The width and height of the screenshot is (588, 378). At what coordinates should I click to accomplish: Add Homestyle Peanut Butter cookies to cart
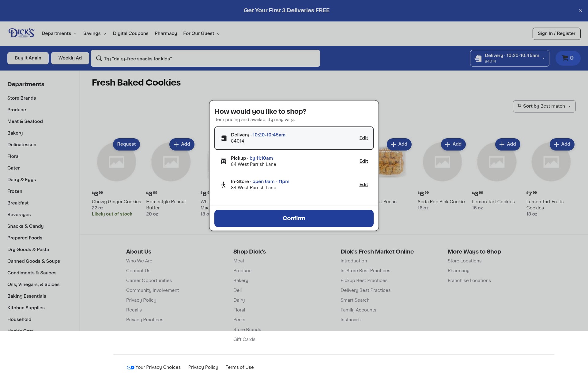point(182,144)
